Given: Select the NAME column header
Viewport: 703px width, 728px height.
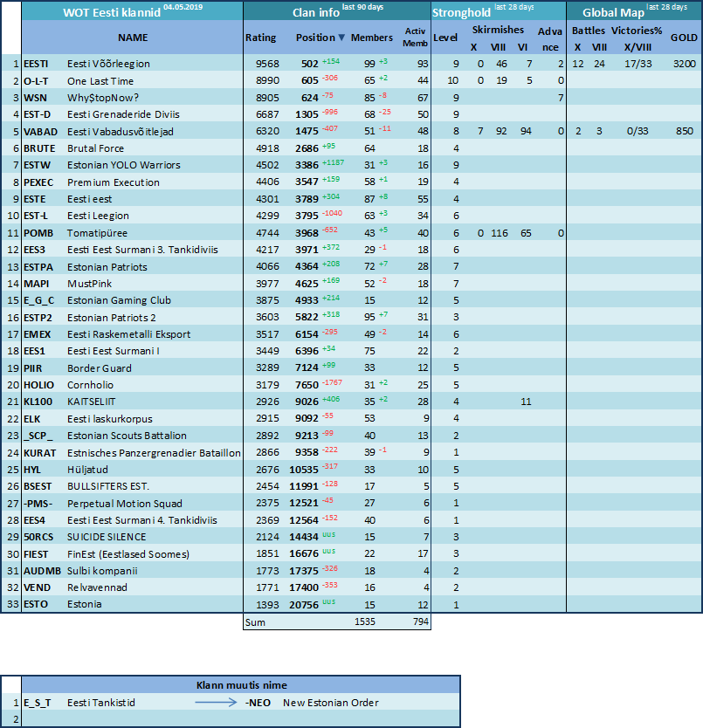Looking at the screenshot, I should (x=133, y=38).
